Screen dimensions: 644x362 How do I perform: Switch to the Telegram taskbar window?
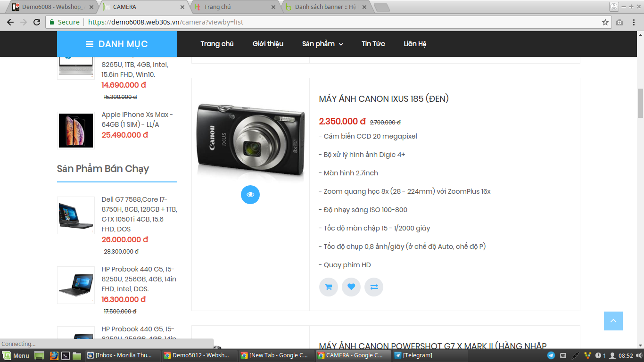coord(430,355)
